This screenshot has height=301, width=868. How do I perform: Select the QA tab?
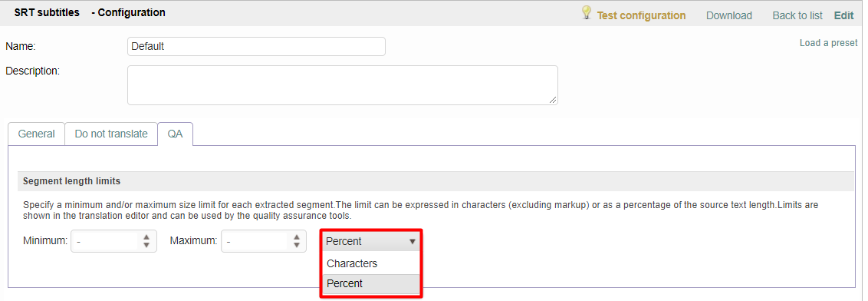point(175,134)
